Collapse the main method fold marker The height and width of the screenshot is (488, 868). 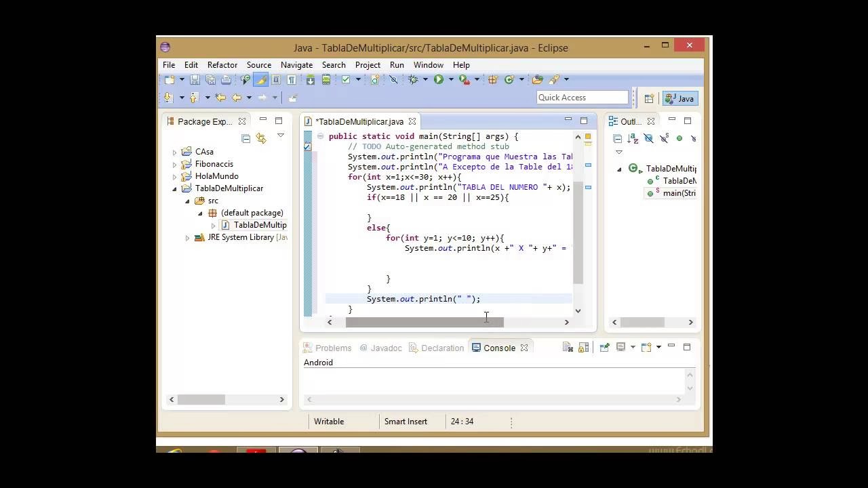point(320,136)
